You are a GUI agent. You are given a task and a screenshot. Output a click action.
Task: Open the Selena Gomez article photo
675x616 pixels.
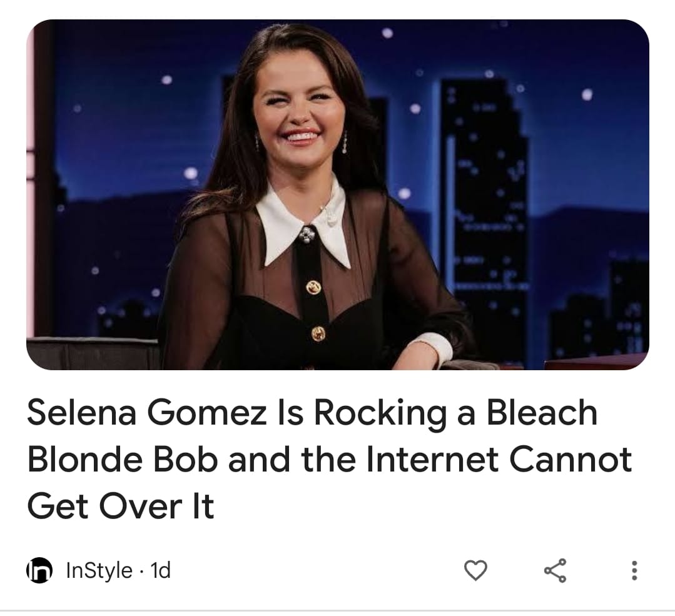[x=337, y=194]
